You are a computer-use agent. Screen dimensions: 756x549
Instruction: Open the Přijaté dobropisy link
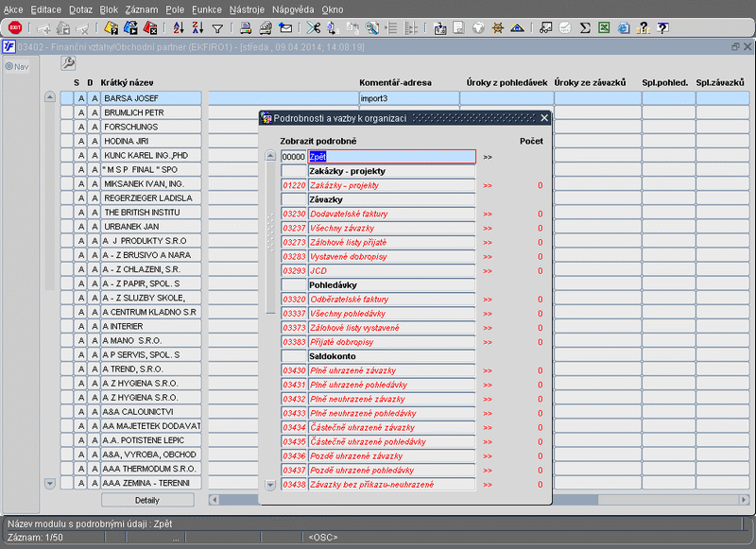pos(391,342)
